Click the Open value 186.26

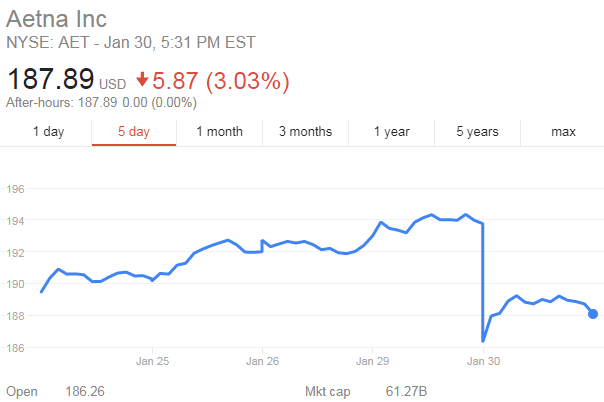pyautogui.click(x=86, y=391)
